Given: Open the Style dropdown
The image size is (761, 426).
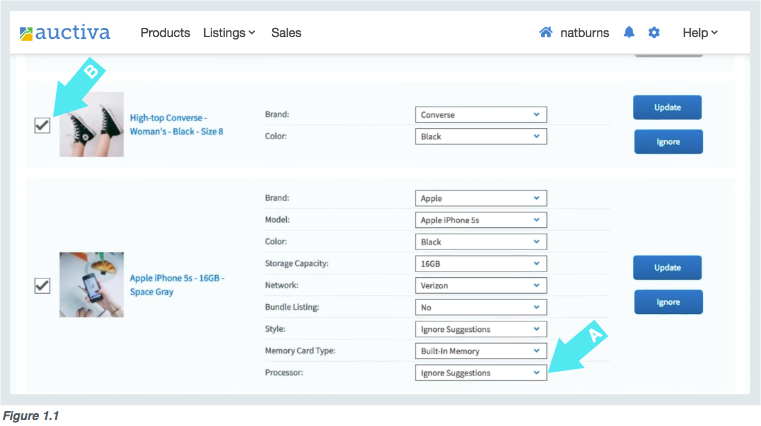Looking at the screenshot, I should click(x=480, y=329).
